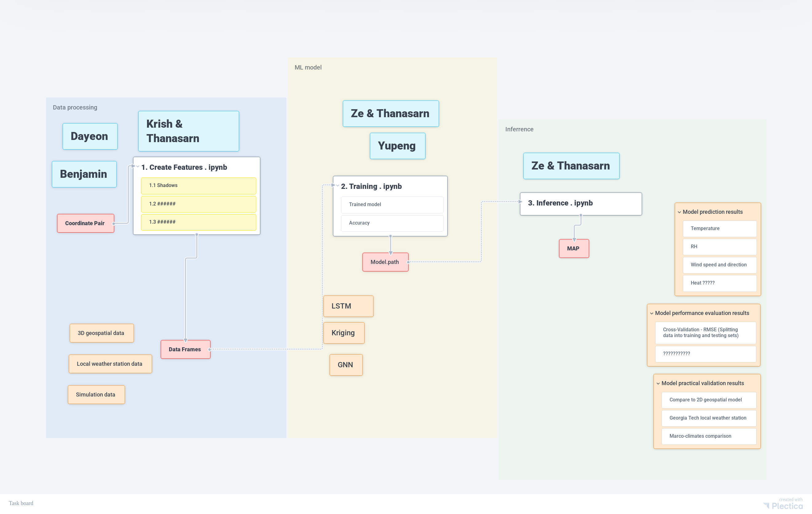Select the MAP output card
Image resolution: width=812 pixels, height=514 pixels.
[x=573, y=249]
